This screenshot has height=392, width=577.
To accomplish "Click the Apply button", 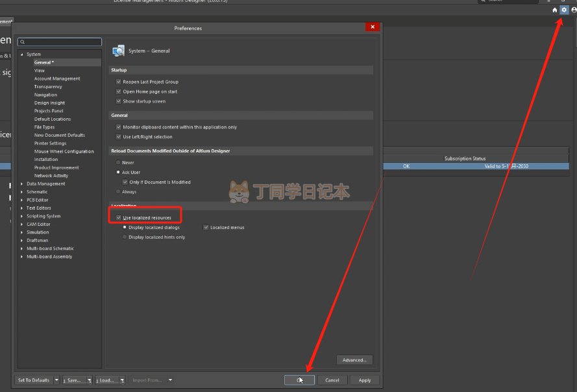I will [x=365, y=380].
